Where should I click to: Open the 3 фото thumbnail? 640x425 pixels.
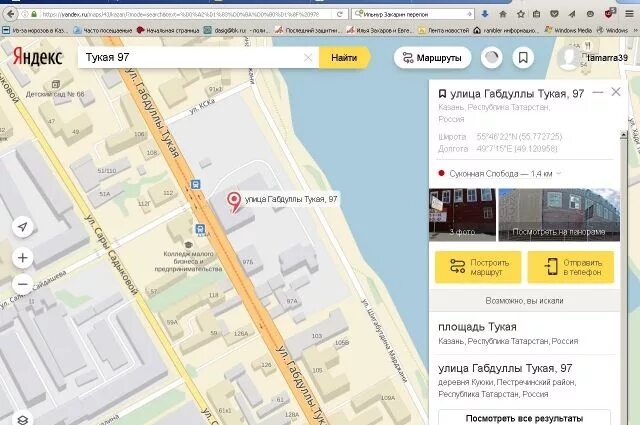point(462,215)
